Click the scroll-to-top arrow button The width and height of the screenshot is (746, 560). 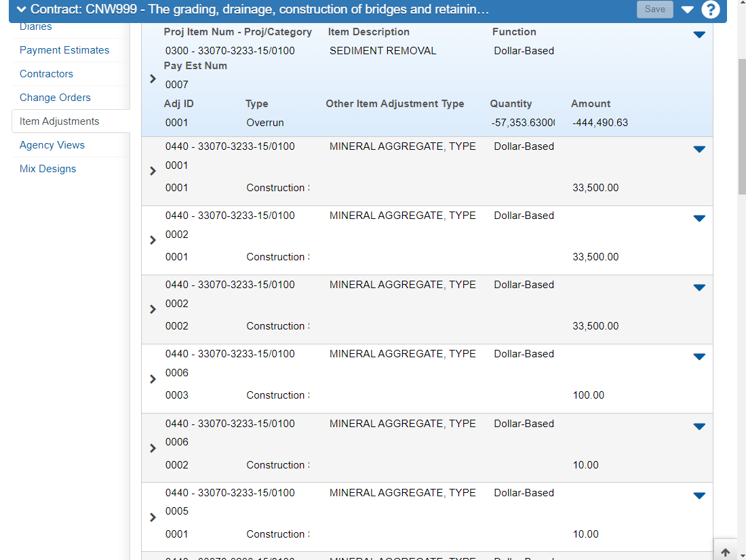tap(725, 552)
